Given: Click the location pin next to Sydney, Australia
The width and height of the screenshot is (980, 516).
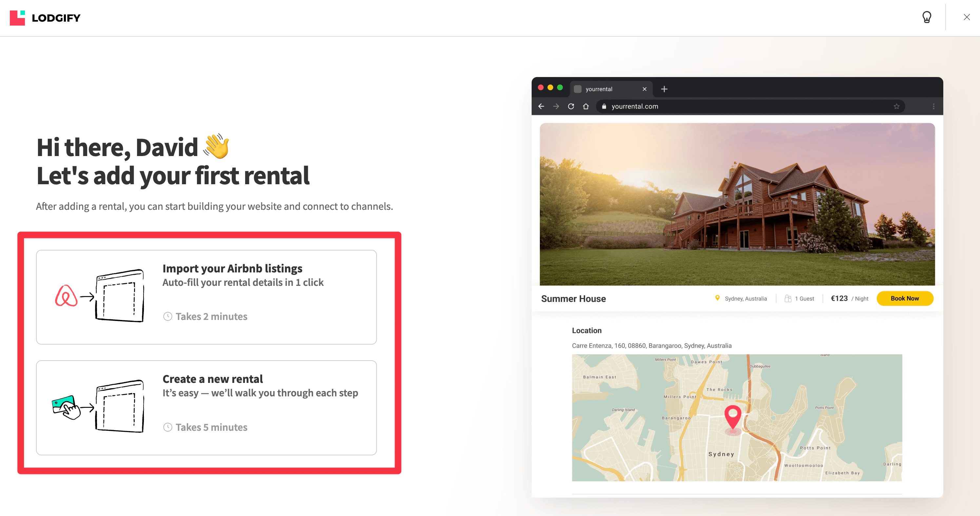Looking at the screenshot, I should 717,298.
